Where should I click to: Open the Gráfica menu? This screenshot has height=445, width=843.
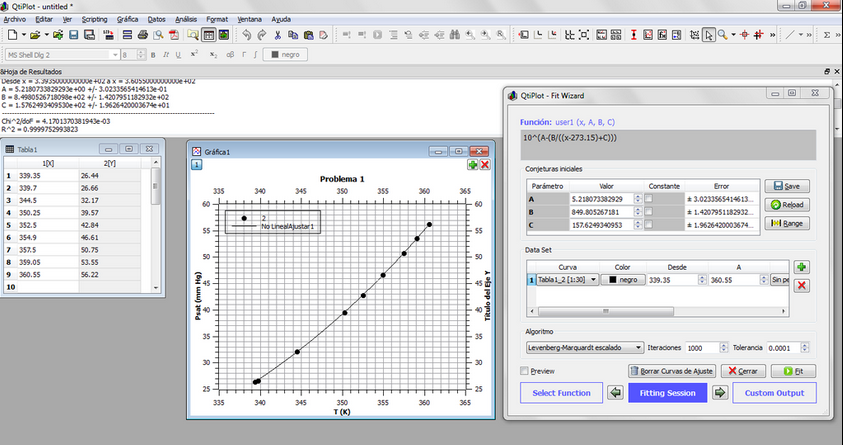point(127,19)
